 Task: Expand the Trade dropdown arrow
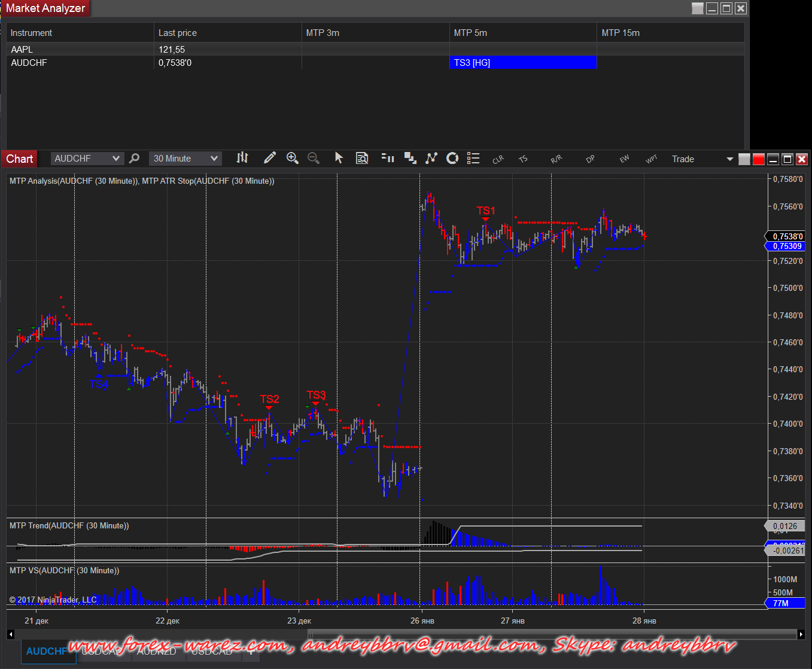729,159
